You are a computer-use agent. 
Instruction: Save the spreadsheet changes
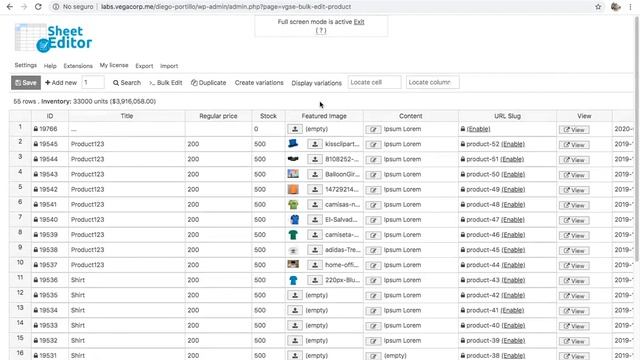pyautogui.click(x=26, y=82)
